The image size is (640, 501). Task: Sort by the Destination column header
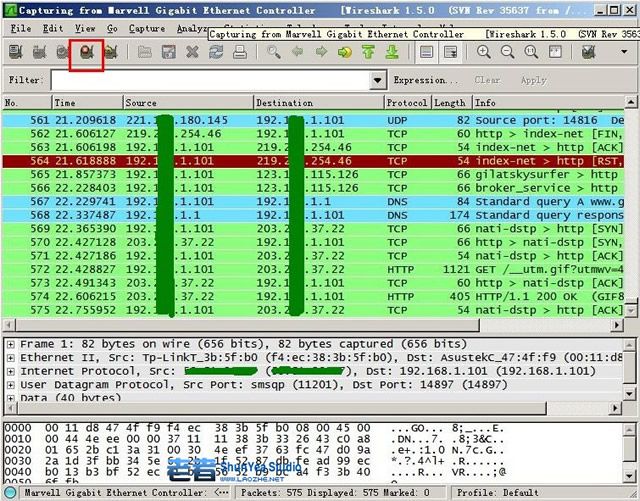coord(319,102)
